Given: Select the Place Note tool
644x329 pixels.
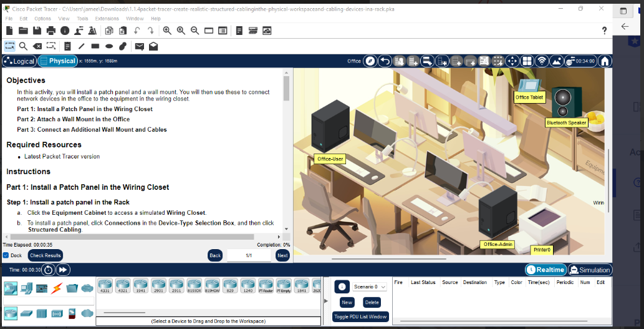Looking at the screenshot, I should pos(68,46).
